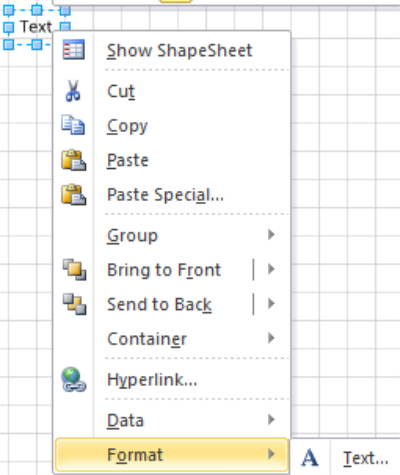Expand the Data submenu arrow
400x475 pixels.
point(271,419)
